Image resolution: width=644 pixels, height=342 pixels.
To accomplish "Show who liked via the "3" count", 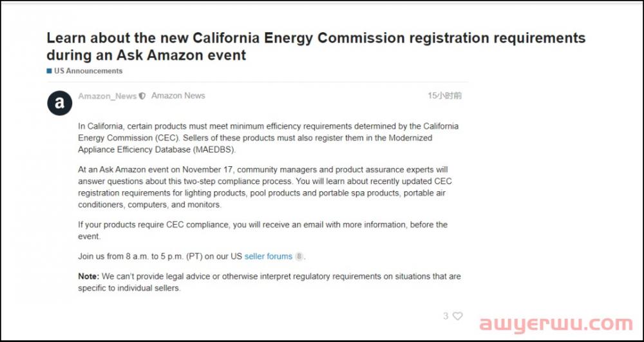I will (x=446, y=316).
